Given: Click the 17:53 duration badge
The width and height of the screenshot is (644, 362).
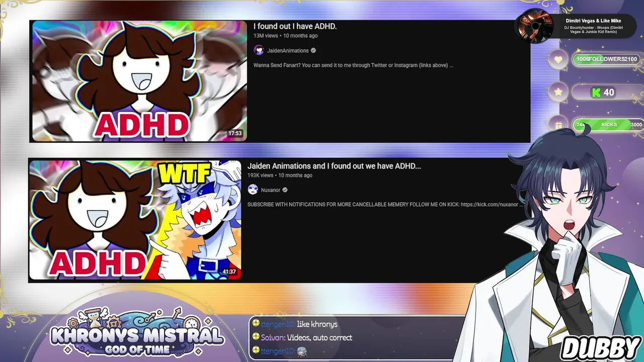Looking at the screenshot, I should tap(235, 134).
